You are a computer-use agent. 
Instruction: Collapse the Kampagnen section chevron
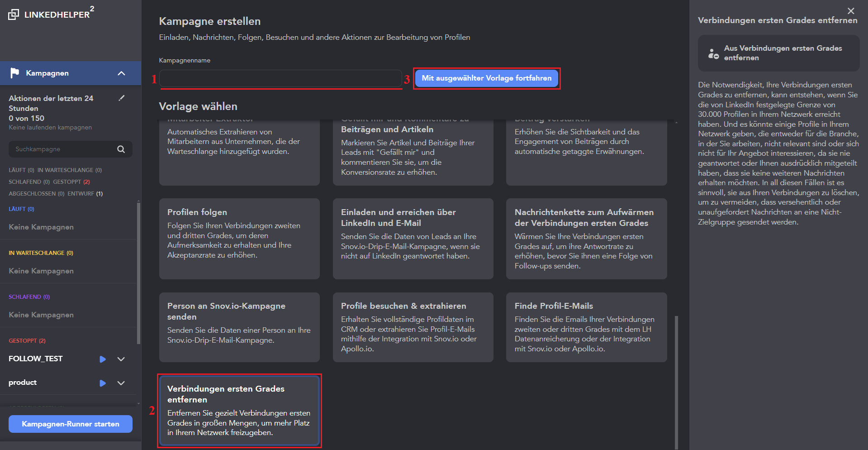tap(121, 73)
